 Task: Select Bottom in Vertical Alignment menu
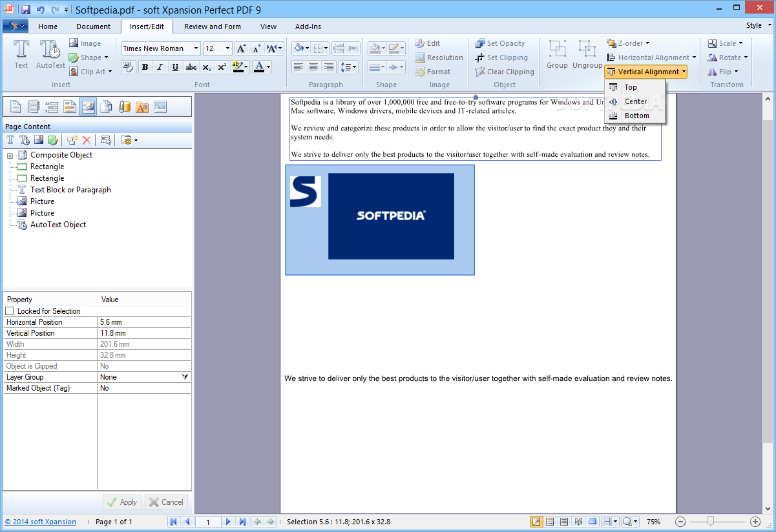(634, 116)
